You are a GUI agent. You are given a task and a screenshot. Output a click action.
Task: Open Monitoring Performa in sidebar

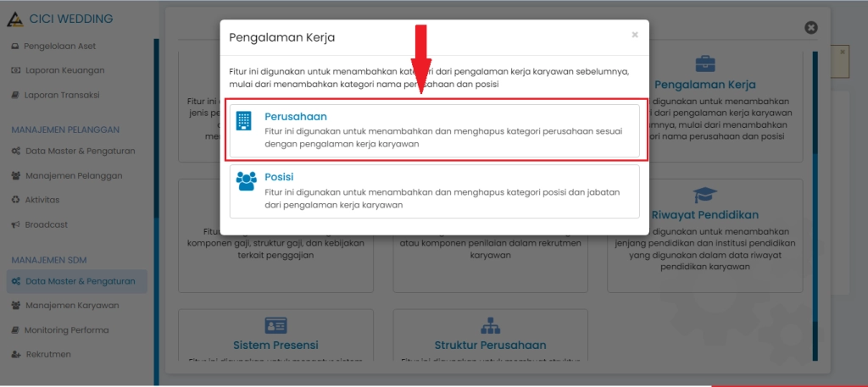(67, 330)
